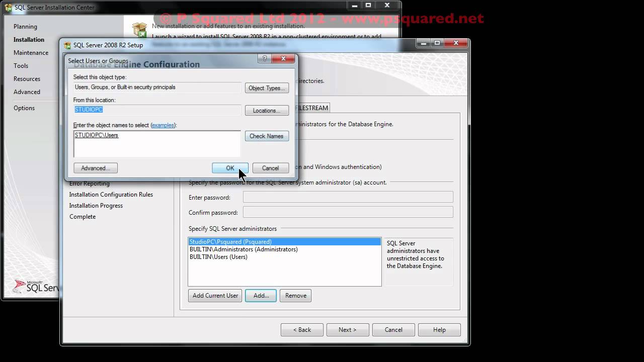Click the Check Names button

point(267,136)
